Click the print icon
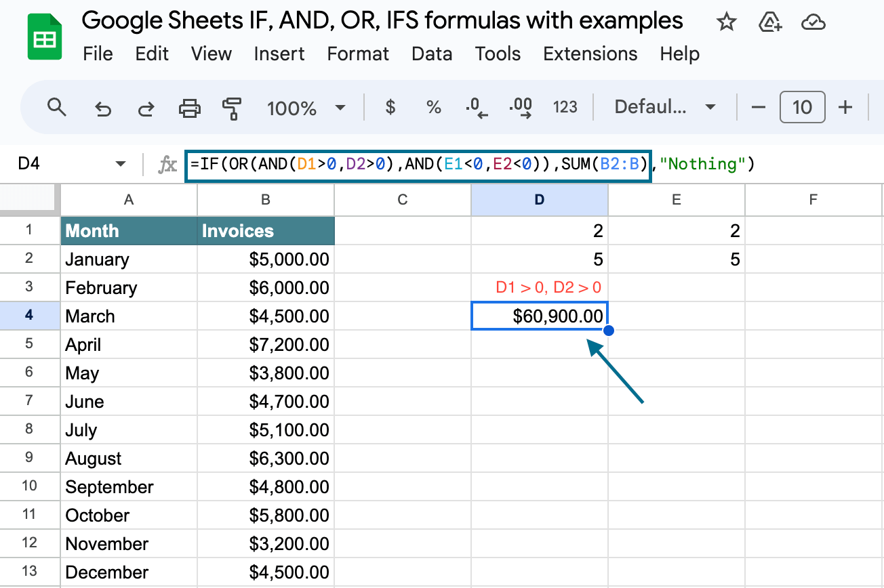The height and width of the screenshot is (588, 884). 189,108
